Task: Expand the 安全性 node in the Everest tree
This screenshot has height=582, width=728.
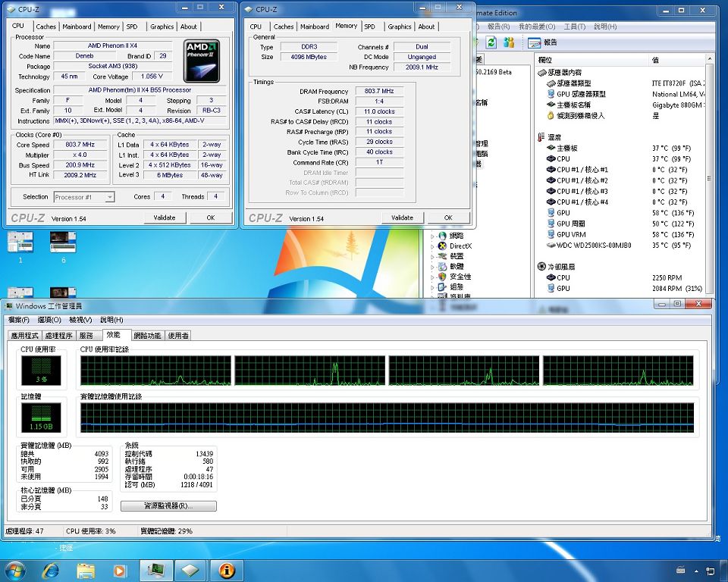Action: click(433, 277)
